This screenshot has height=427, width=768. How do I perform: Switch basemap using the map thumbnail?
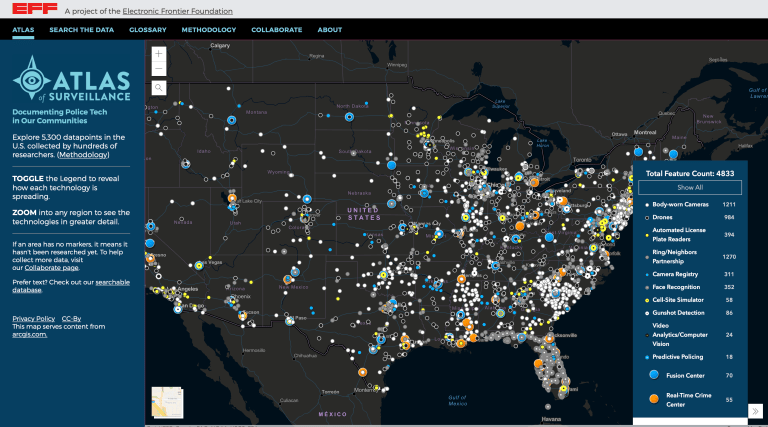click(167, 400)
